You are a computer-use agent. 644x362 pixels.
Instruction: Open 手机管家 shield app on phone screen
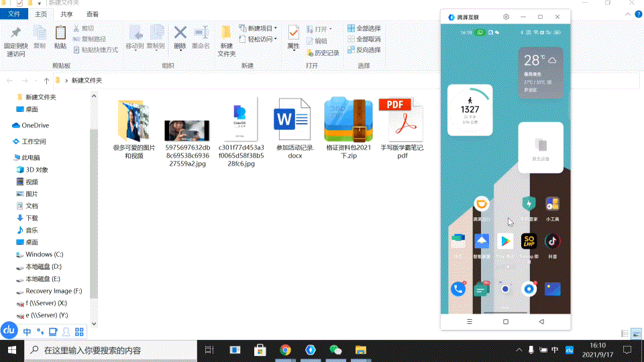(529, 204)
